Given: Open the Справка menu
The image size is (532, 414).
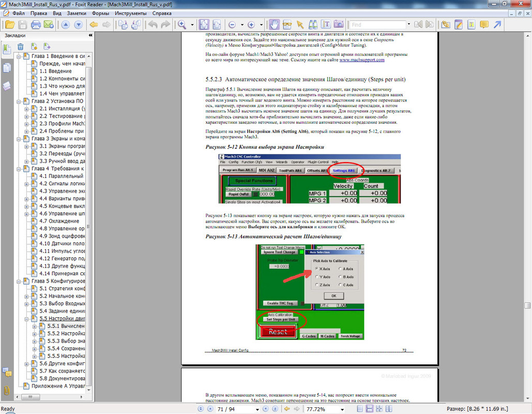Looking at the screenshot, I should coord(162,13).
